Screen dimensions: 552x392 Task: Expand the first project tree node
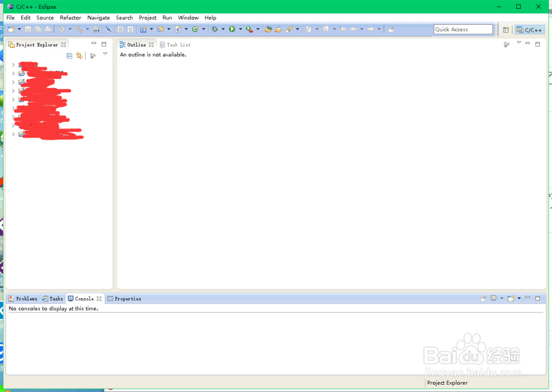pos(13,65)
